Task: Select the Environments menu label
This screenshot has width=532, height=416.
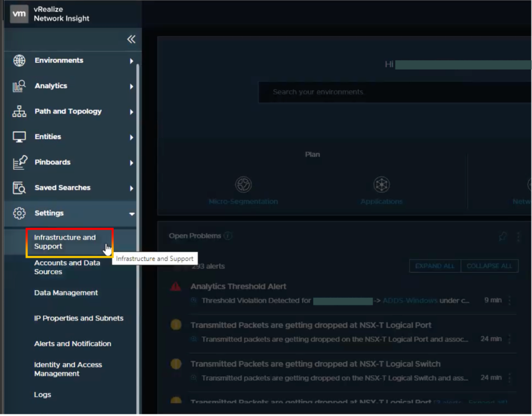Action: tap(59, 61)
